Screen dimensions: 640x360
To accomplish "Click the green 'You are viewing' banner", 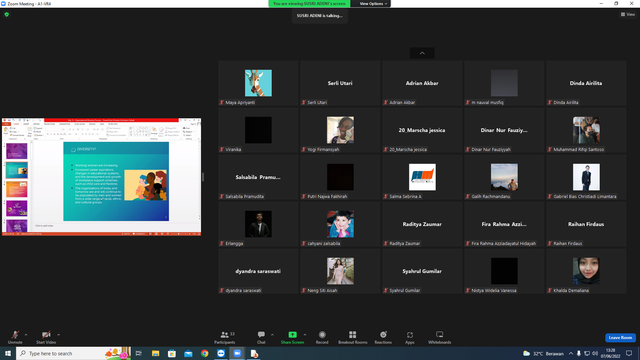I will 309,4.
